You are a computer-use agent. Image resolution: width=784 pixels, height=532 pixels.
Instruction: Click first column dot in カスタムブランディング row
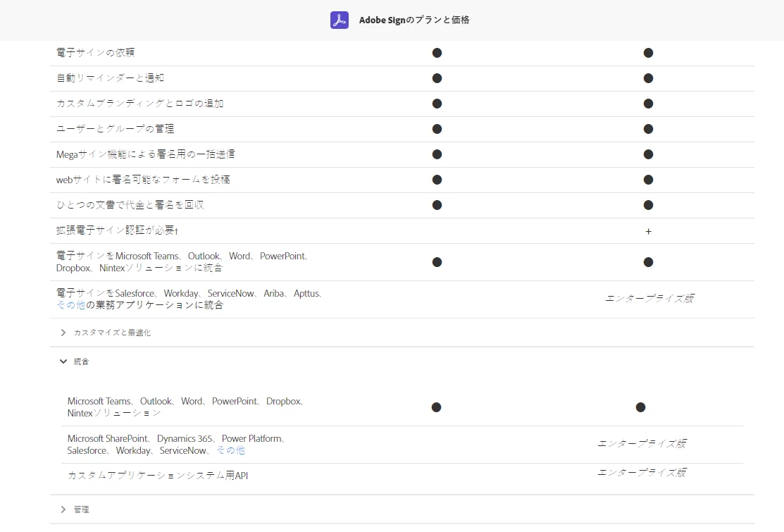[x=437, y=104]
